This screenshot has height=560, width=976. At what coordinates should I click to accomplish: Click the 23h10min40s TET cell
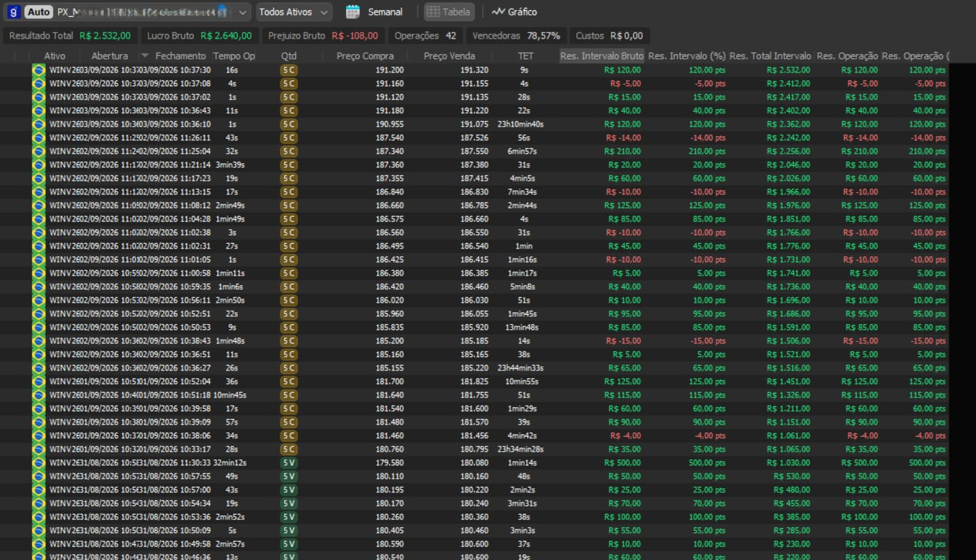(x=520, y=124)
